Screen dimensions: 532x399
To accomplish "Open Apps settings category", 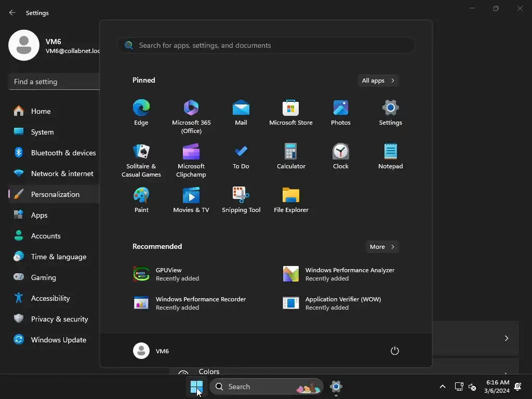I will point(54,215).
